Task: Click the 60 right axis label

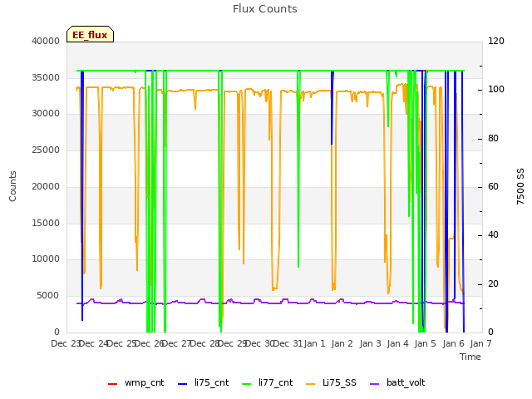Action: (x=493, y=186)
